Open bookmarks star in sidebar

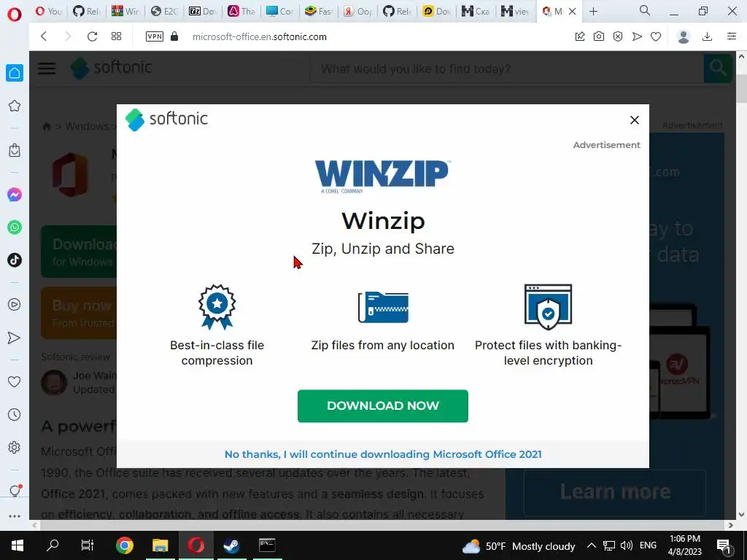pos(15,106)
